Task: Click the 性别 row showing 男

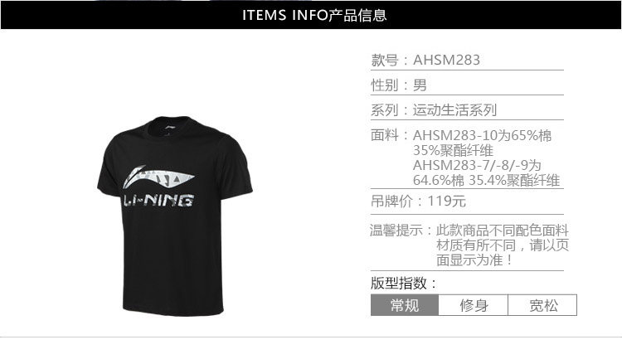Action: [467, 85]
